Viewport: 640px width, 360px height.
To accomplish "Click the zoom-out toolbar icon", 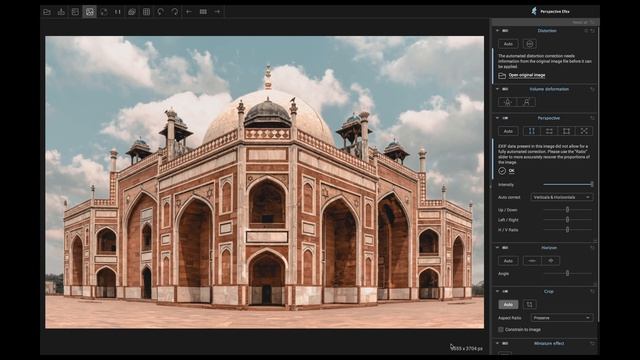I will click(x=189, y=12).
